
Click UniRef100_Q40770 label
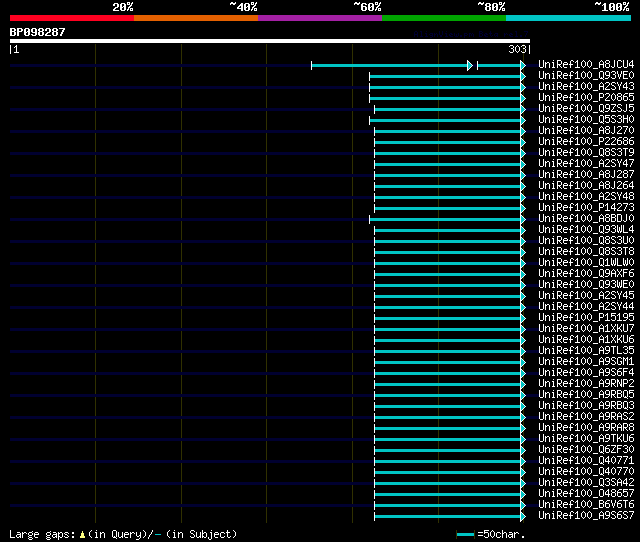click(x=586, y=472)
